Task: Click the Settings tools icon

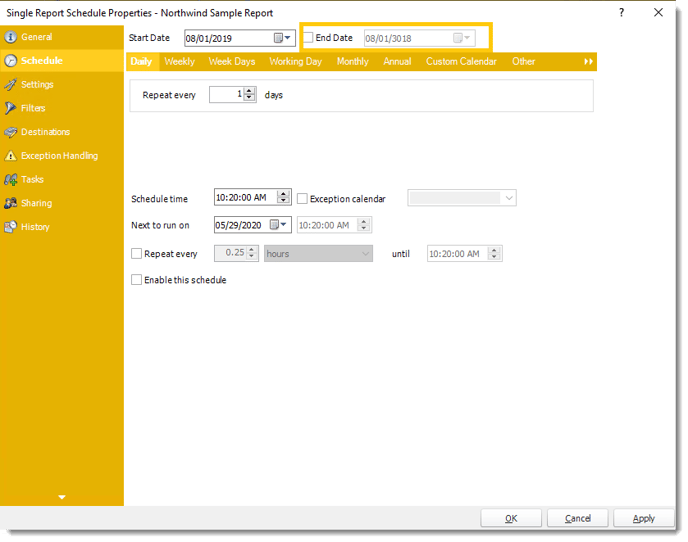Action: pos(11,85)
